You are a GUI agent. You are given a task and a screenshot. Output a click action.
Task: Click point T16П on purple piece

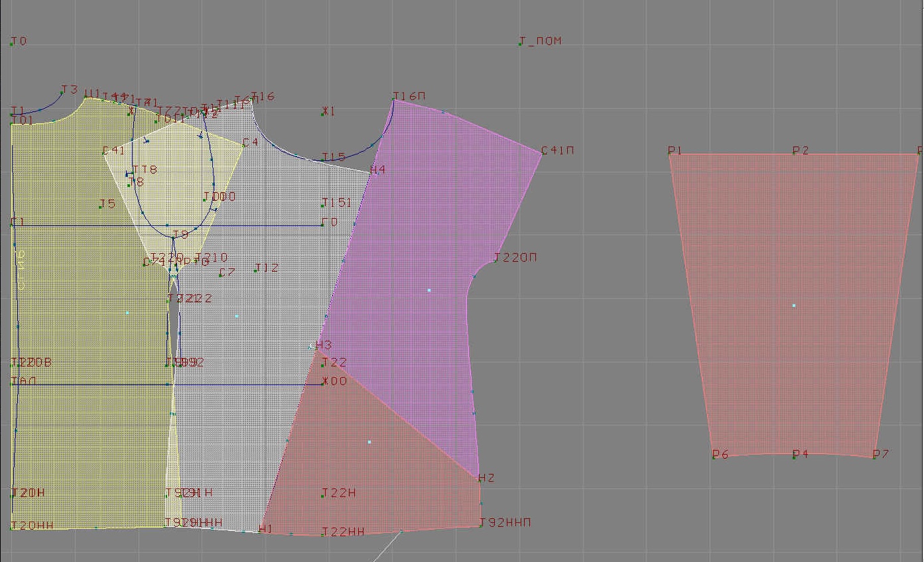coord(394,100)
